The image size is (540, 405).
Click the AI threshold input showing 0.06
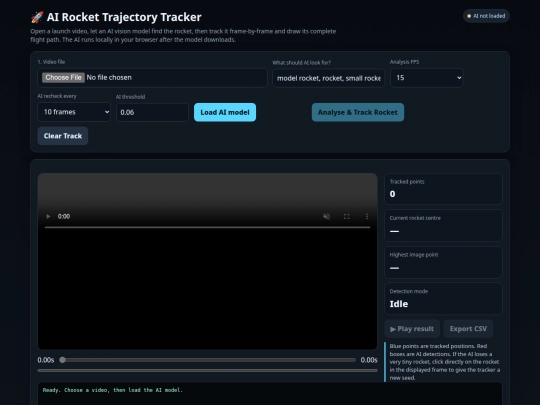coord(152,112)
